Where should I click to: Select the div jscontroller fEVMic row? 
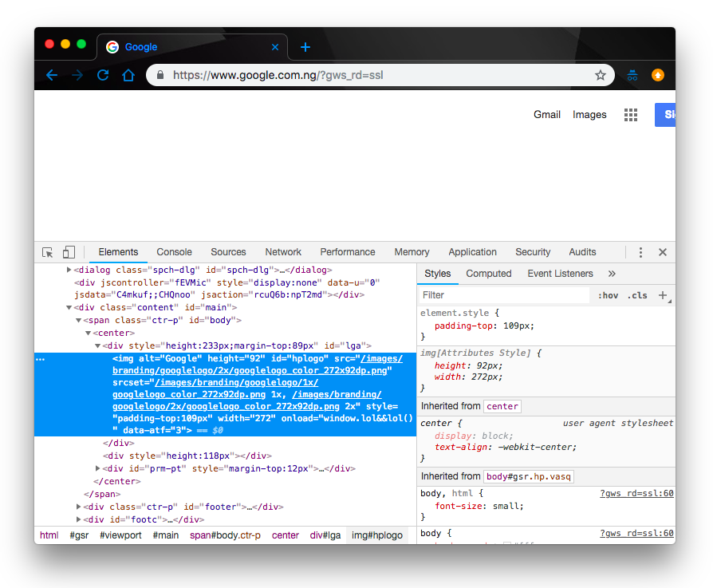click(226, 288)
